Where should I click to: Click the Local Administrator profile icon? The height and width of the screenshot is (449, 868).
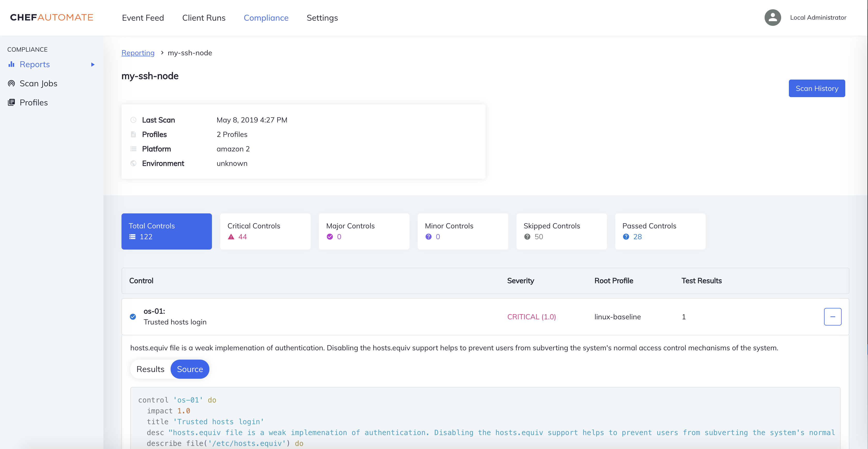[x=772, y=17]
